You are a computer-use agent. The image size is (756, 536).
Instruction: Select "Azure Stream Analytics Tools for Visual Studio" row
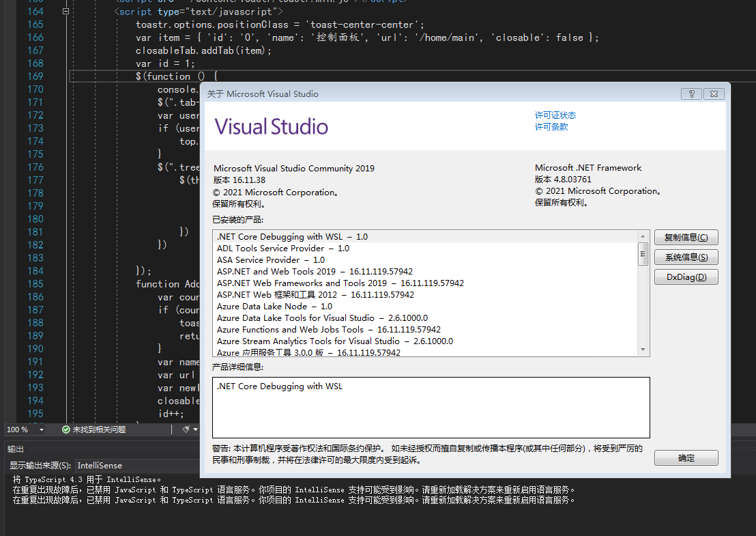point(425,341)
